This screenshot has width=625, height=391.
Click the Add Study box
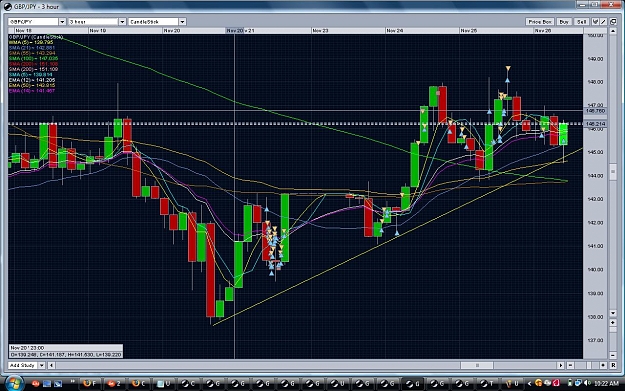[x=23, y=365]
